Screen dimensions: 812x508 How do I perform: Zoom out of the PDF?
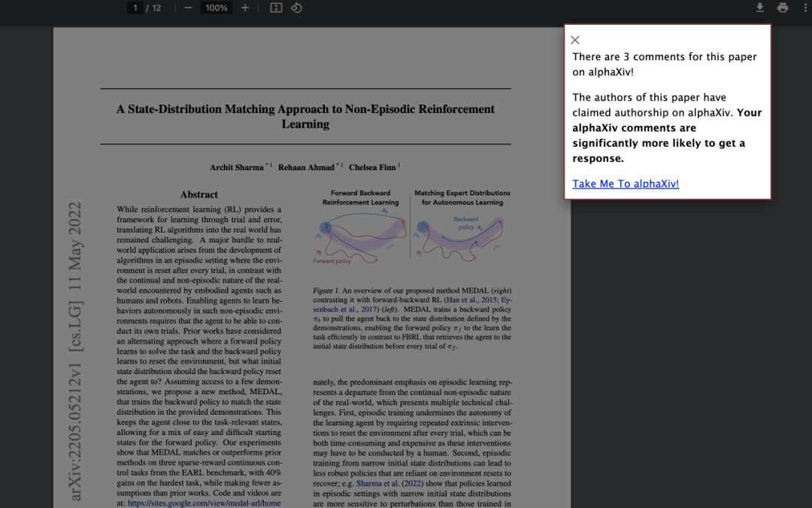pos(188,8)
